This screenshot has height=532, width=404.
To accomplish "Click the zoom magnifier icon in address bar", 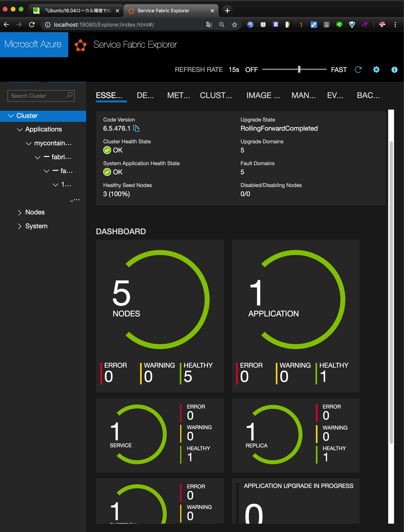I will point(222,25).
